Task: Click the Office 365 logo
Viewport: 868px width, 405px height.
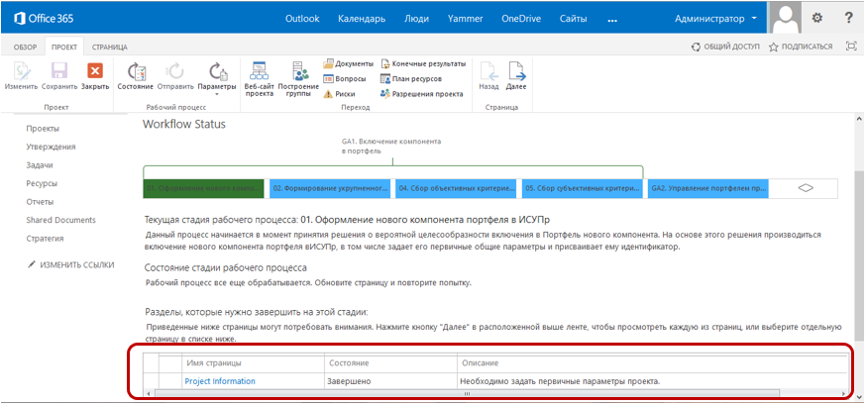Action: tap(44, 18)
